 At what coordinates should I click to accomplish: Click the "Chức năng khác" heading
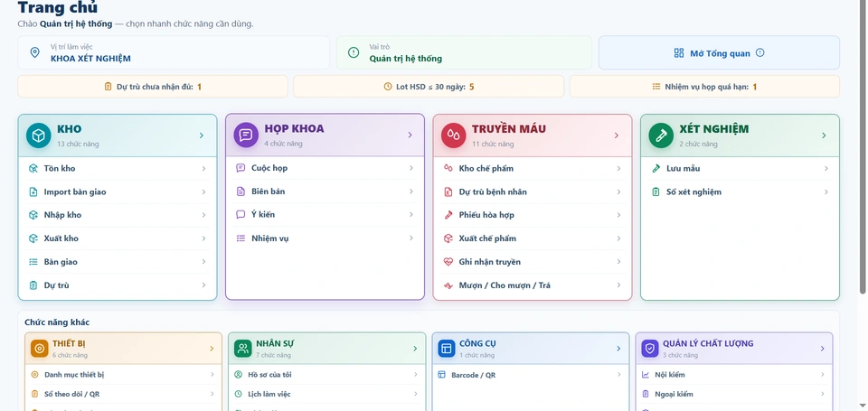point(57,322)
